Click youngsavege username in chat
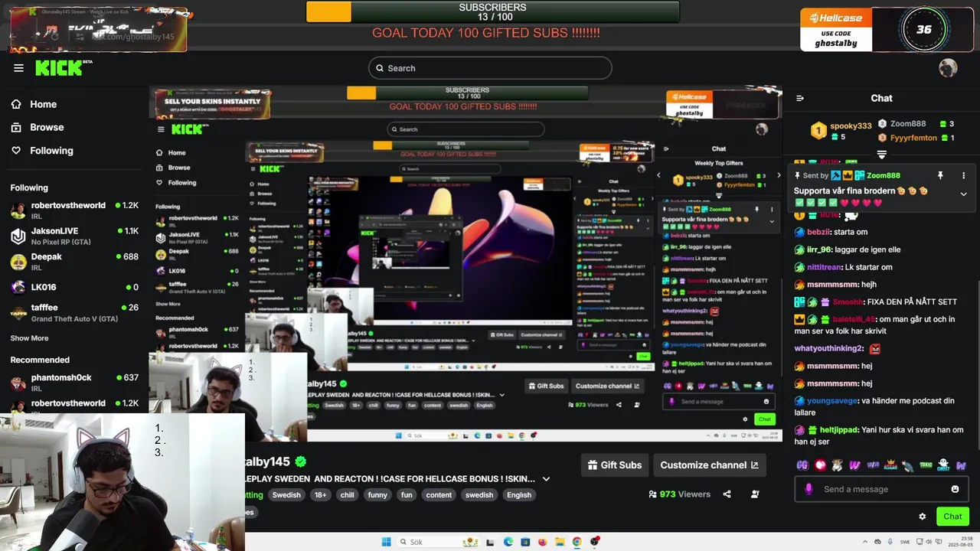The width and height of the screenshot is (980, 551). [x=832, y=400]
